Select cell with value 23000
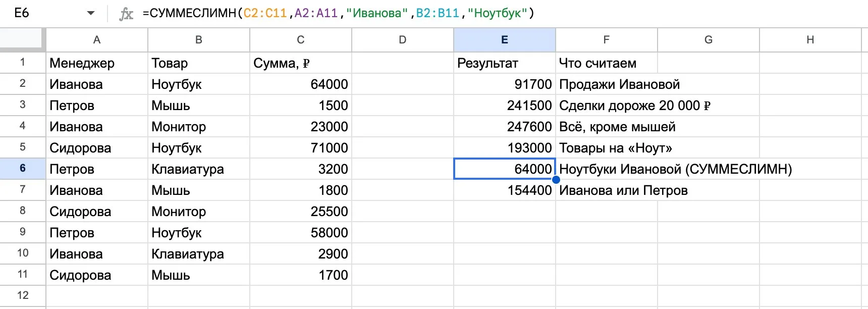 click(301, 127)
